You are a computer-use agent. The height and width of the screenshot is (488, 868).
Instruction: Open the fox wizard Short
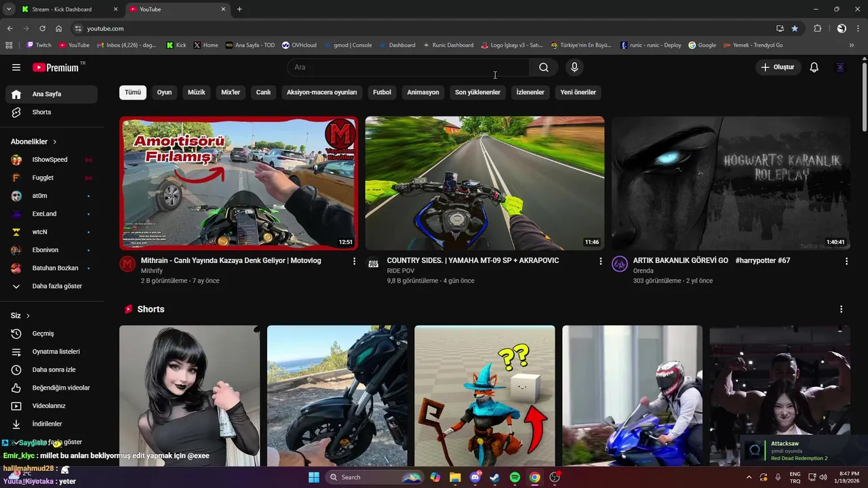(485, 396)
